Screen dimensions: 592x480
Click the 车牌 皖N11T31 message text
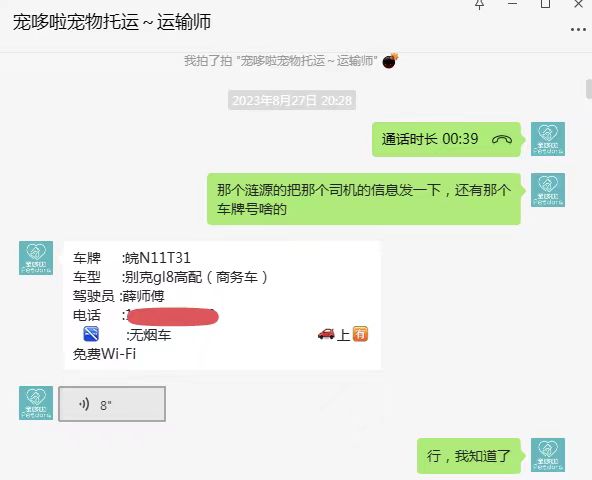click(132, 258)
